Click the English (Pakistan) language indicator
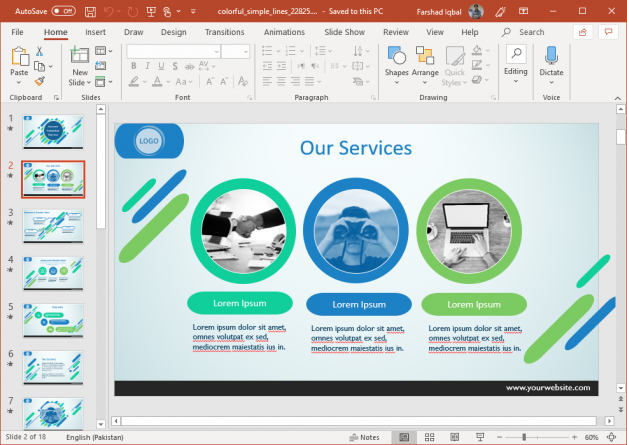 point(95,437)
